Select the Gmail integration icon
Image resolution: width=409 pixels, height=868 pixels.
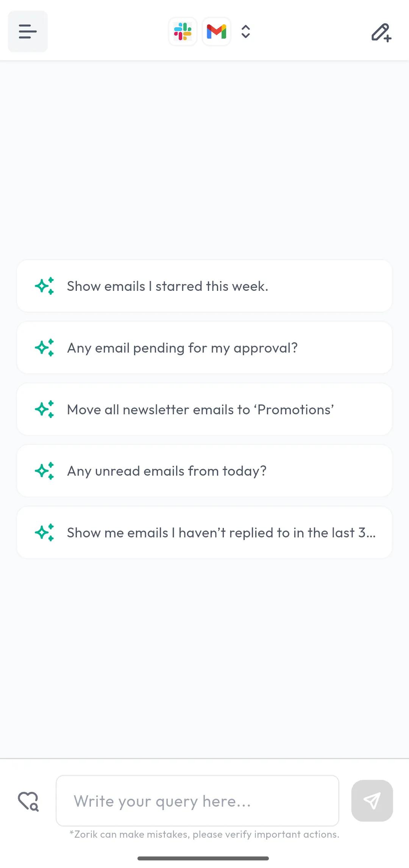click(x=217, y=31)
